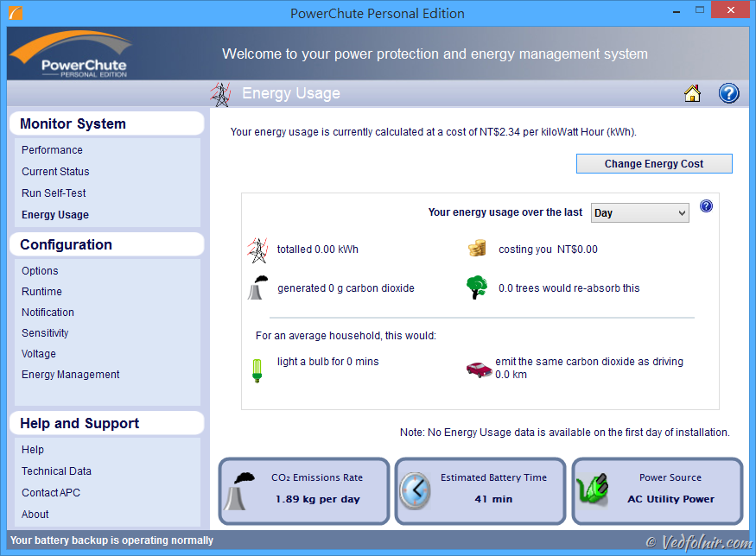
Task: Click the application icon in title bar
Action: click(x=16, y=13)
